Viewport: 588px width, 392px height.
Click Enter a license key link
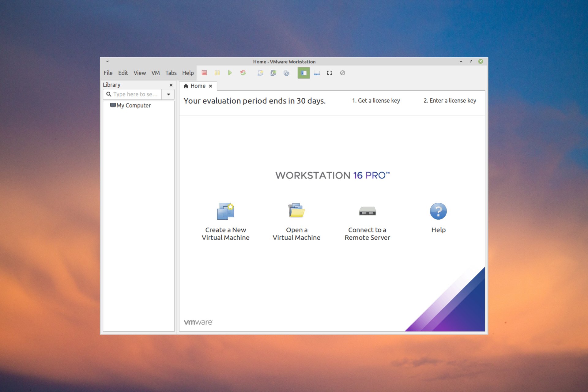450,100
